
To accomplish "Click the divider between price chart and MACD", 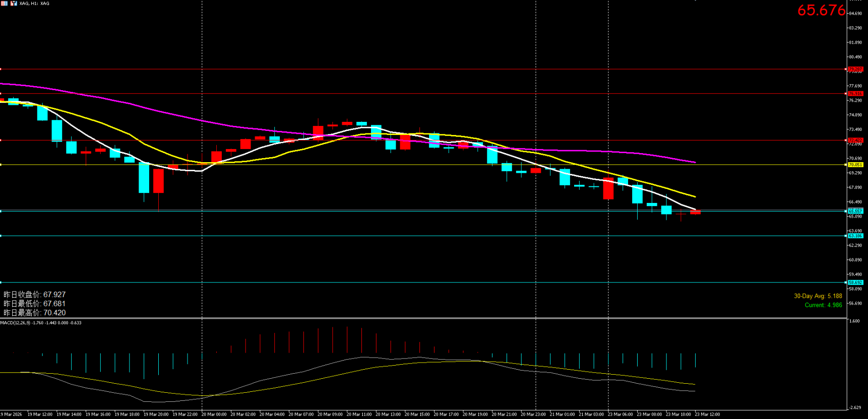I will click(423, 318).
